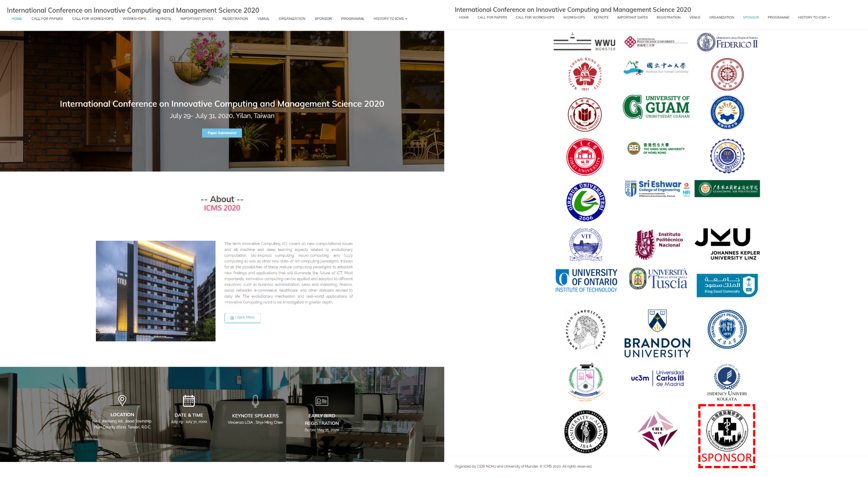Click the Keynote Speakers microphone icon
The image size is (868, 477).
255,401
